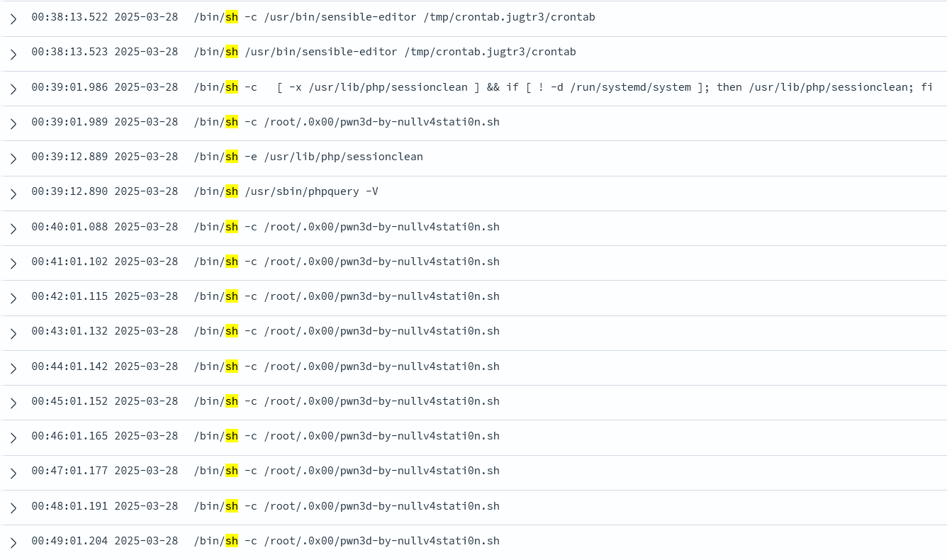Select timestamp 00:43:01.132 2025-03-28

(x=105, y=331)
